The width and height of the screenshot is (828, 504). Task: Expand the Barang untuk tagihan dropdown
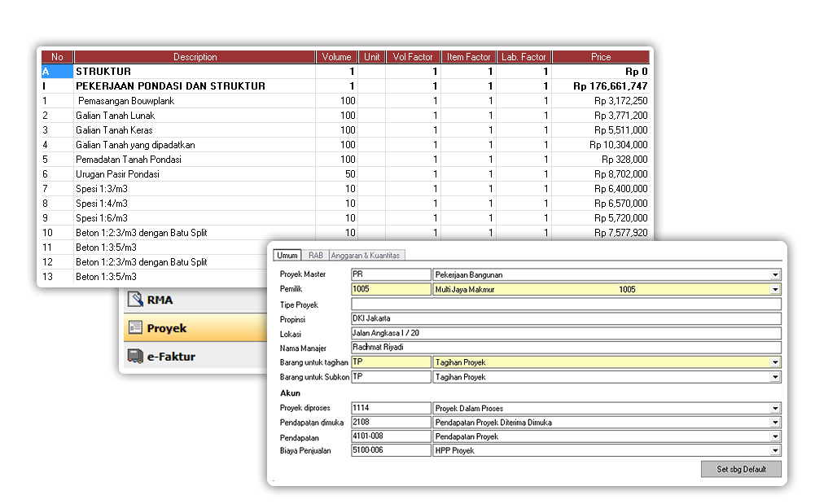pyautogui.click(x=773, y=362)
